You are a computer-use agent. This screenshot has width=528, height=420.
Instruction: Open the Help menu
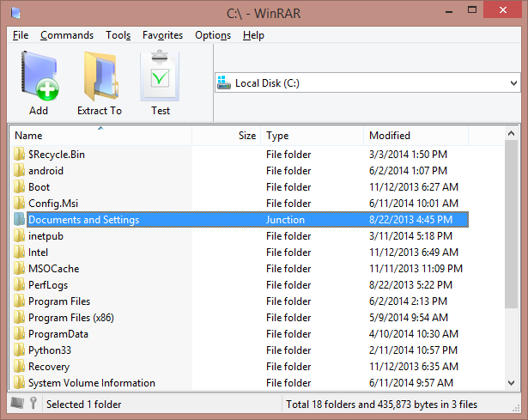[x=253, y=35]
